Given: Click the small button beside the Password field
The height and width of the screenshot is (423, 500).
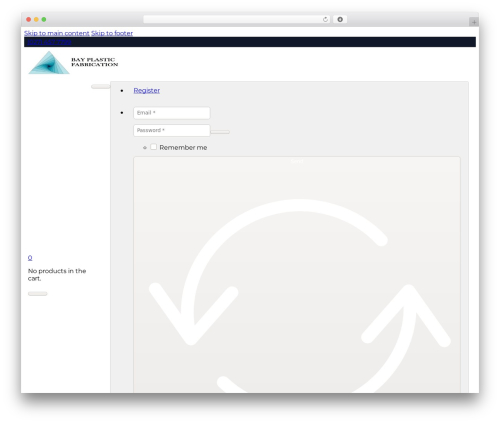Looking at the screenshot, I should [x=220, y=132].
